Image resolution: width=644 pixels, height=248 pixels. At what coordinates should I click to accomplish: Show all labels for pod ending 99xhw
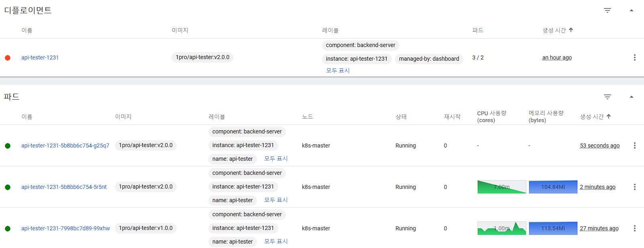tap(276, 241)
